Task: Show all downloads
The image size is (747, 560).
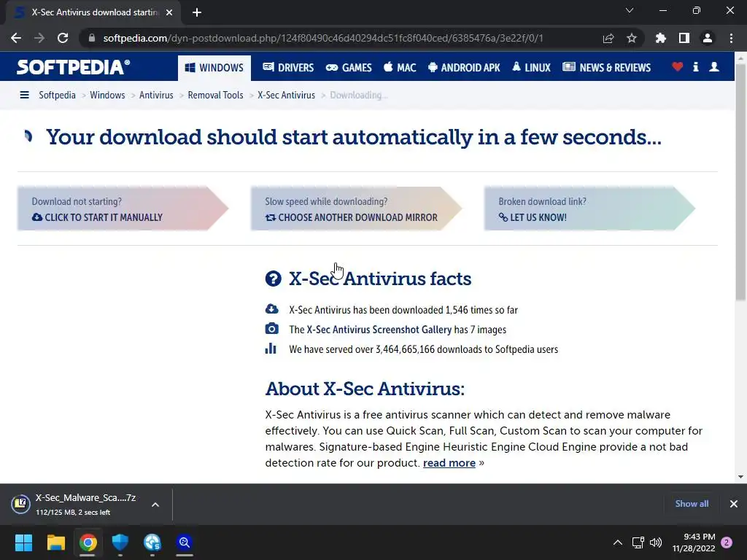Action: (692, 504)
